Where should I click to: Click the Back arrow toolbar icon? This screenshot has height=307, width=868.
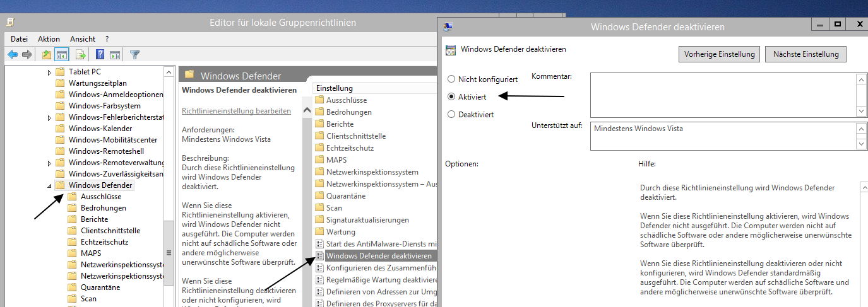12,55
